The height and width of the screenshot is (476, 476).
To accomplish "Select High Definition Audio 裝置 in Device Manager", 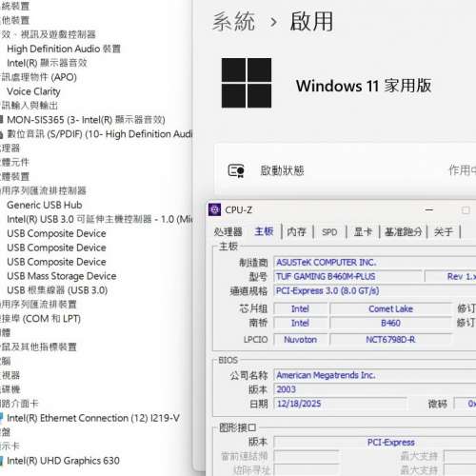I will [x=64, y=49].
